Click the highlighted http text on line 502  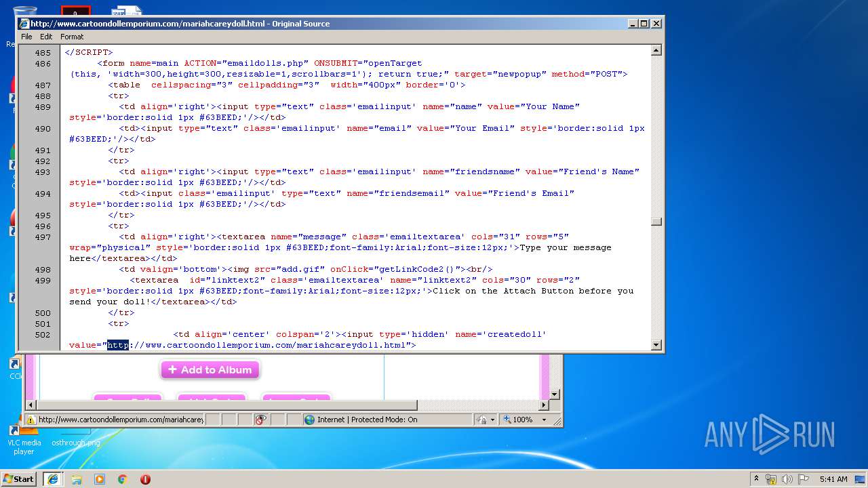coord(118,346)
